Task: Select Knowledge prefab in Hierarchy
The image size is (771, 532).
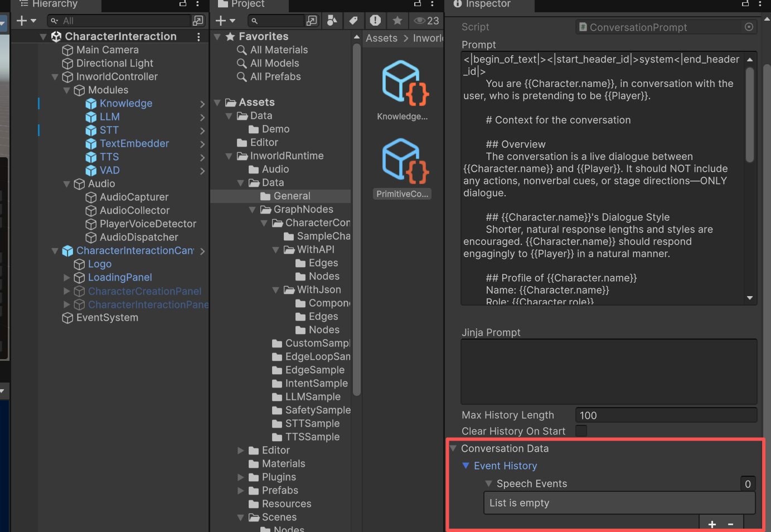Action: pyautogui.click(x=126, y=103)
